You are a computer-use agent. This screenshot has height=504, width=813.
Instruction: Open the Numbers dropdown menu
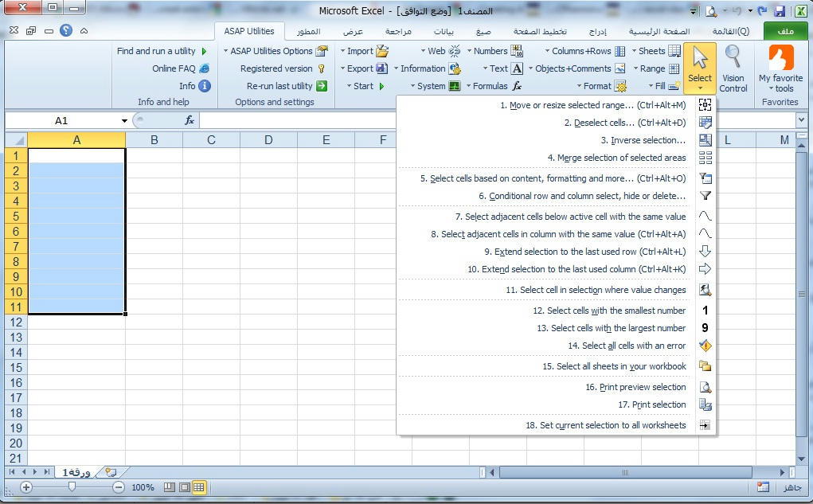tap(495, 51)
